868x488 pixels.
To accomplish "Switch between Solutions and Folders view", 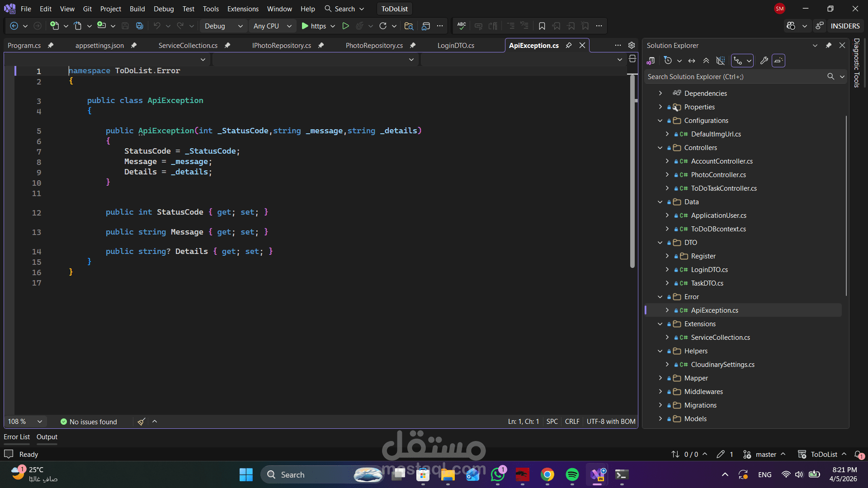I will [651, 61].
